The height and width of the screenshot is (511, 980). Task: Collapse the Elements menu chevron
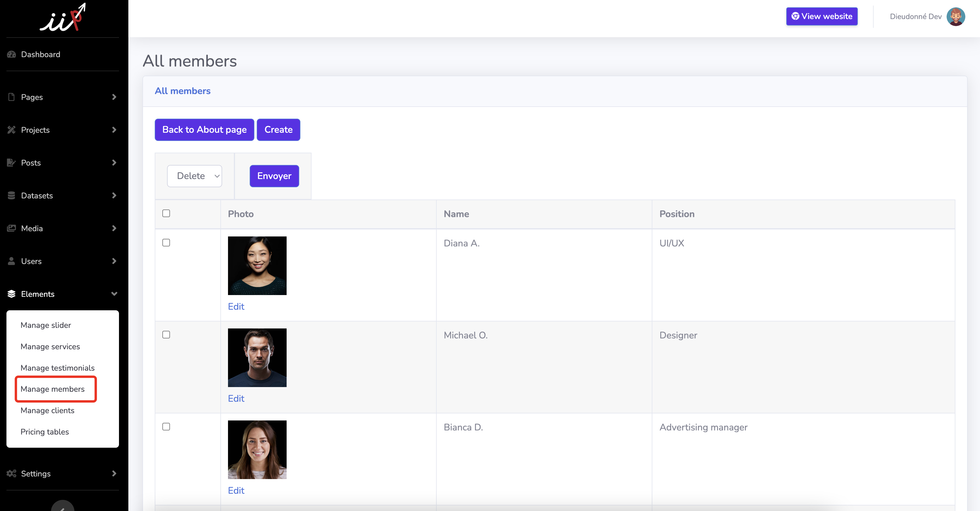114,294
